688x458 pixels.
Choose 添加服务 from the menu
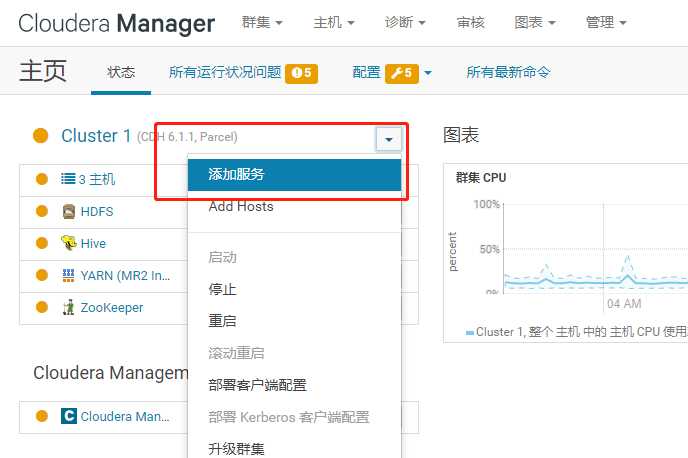click(294, 175)
